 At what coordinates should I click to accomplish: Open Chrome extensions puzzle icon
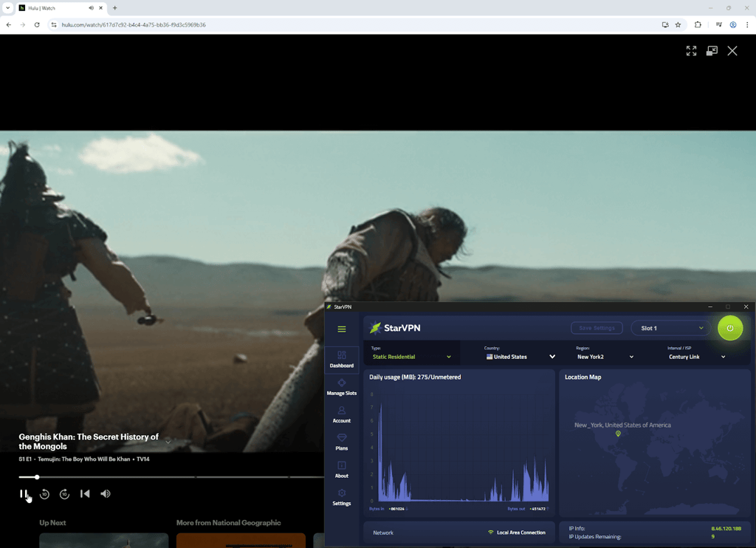tap(698, 24)
